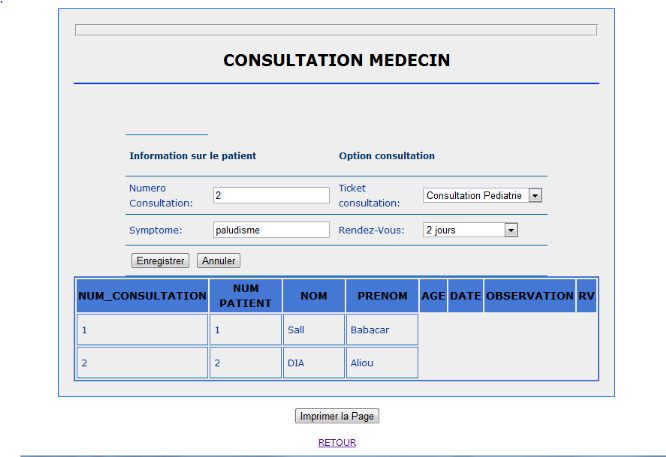
Task: Click the PRENOM column header
Action: click(x=382, y=296)
